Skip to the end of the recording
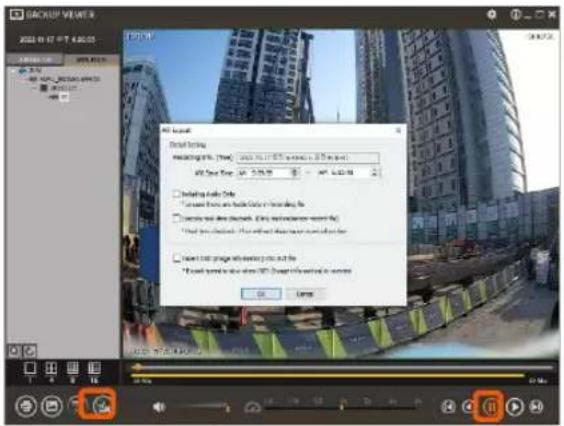 click(536, 407)
